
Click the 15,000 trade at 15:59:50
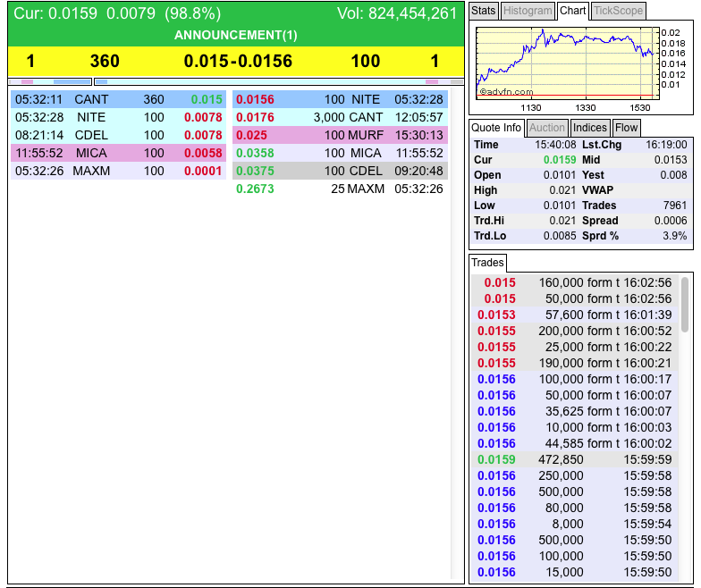click(x=574, y=572)
